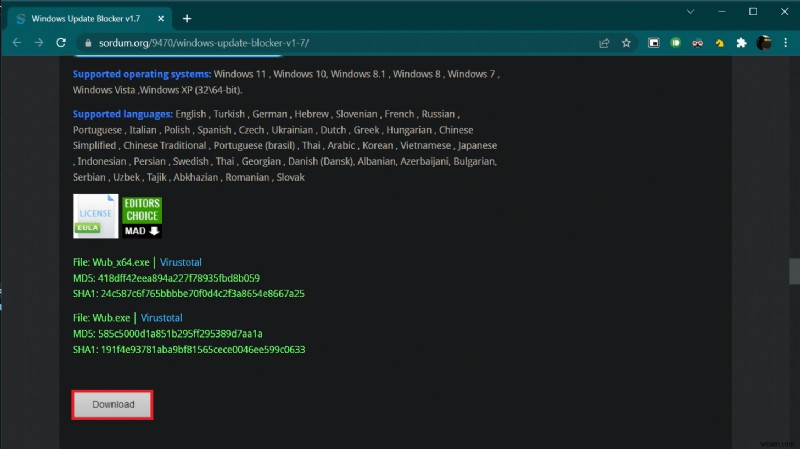Screen dimensions: 800x449
Task: Select the Windows Update Blocker v1.7 tab
Action: point(91,19)
